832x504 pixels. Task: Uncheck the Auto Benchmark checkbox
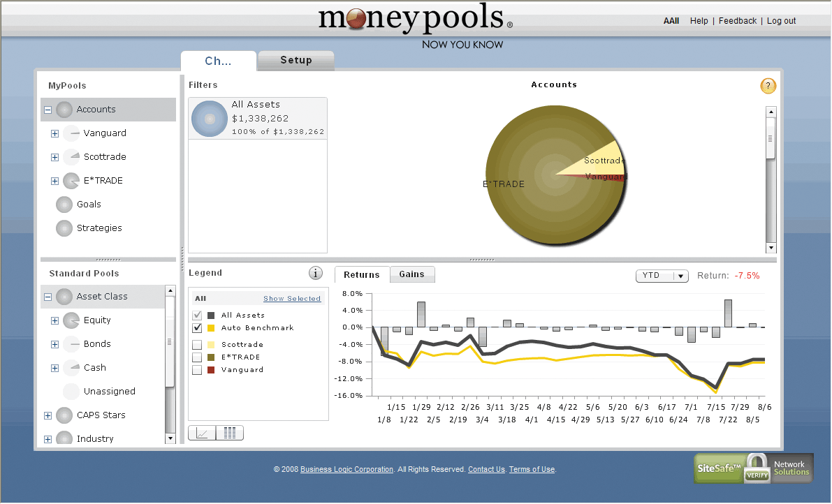coord(197,328)
